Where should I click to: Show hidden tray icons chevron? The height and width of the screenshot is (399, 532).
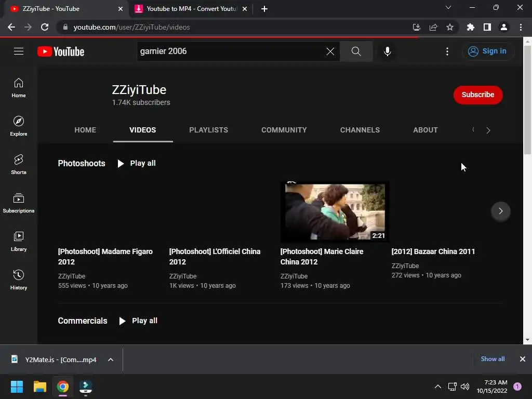(437, 387)
